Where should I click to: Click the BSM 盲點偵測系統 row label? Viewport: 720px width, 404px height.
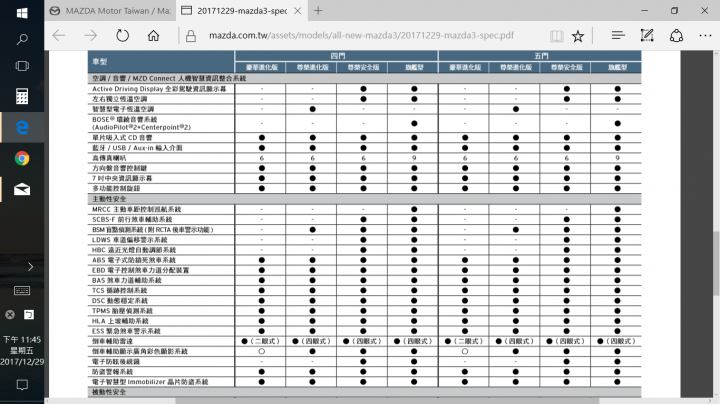click(x=152, y=230)
